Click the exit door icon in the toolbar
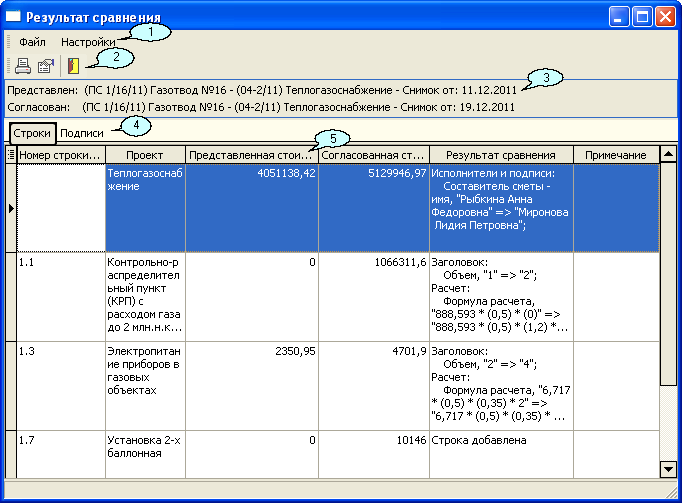 pos(73,67)
